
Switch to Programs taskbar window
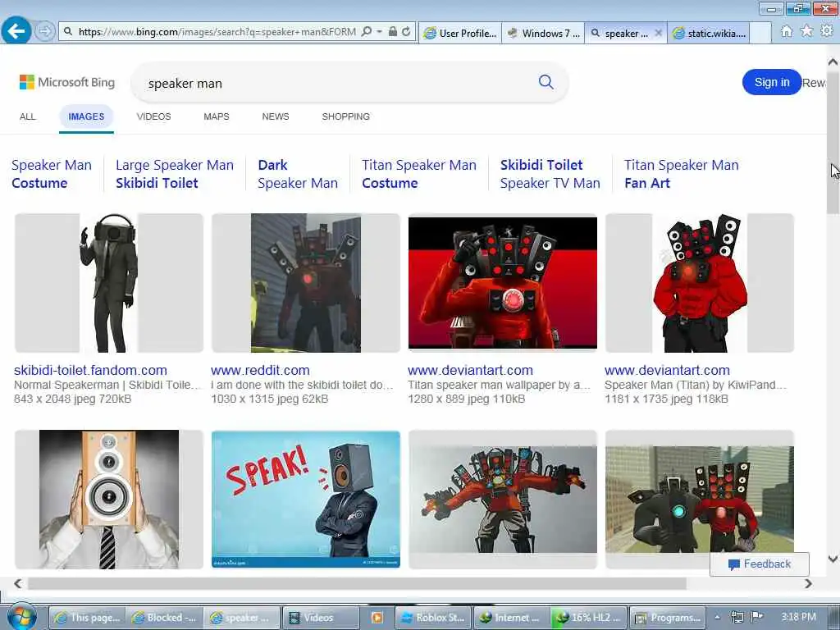[x=668, y=618]
